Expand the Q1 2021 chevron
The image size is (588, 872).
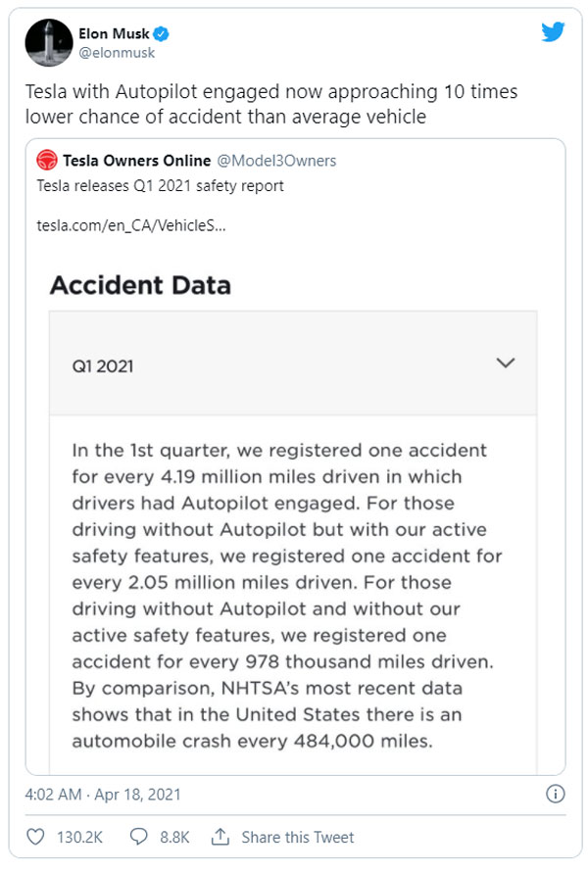tap(505, 363)
